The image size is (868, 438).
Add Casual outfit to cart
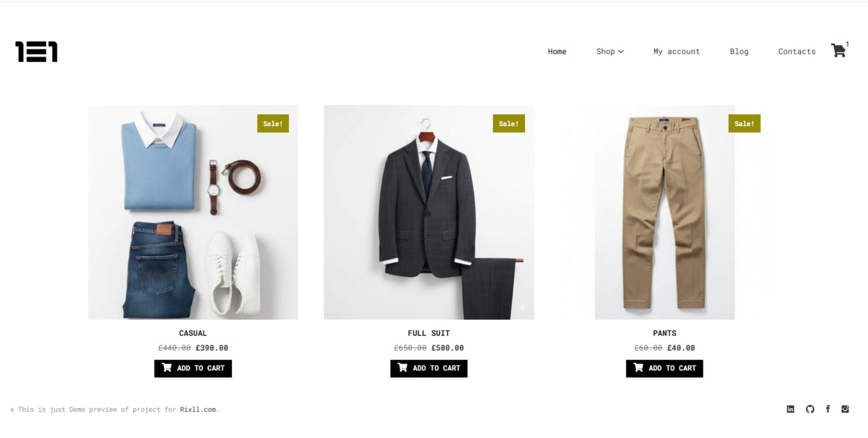[x=193, y=369]
